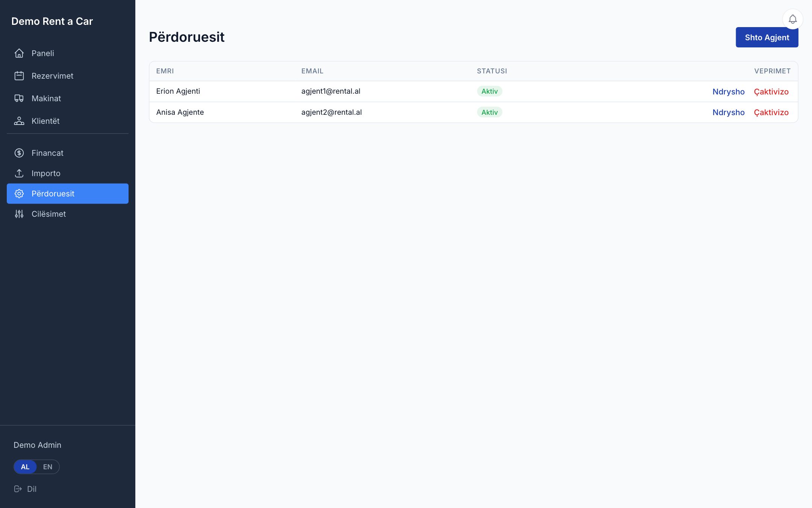Go to the Rezervimet page
Screen dimensions: 812x508
pos(68,76)
